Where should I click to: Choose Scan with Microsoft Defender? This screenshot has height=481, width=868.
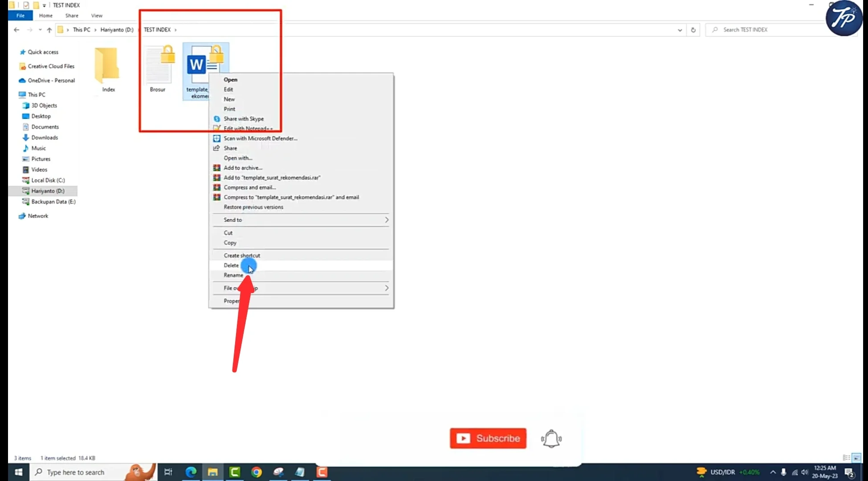[261, 139]
